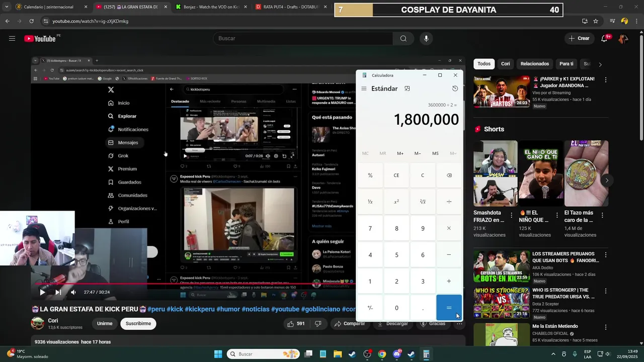644x362 pixels.
Task: Open the Calculator history icon
Action: click(455, 88)
